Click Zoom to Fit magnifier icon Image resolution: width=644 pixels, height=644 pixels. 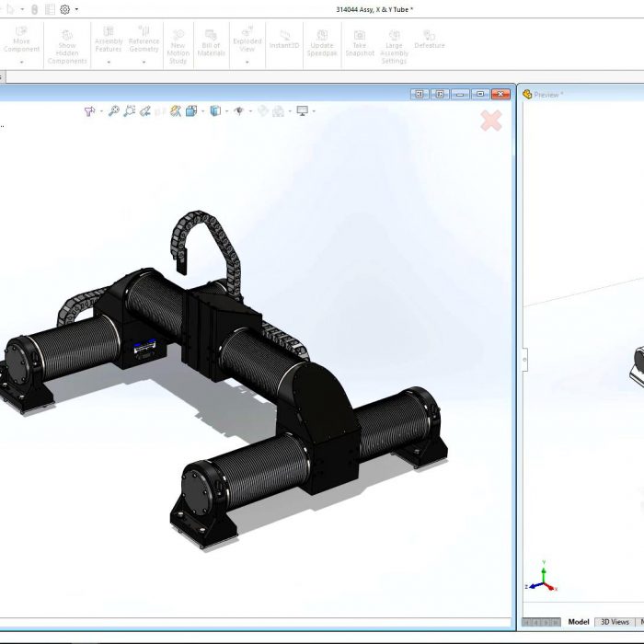pyautogui.click(x=114, y=111)
